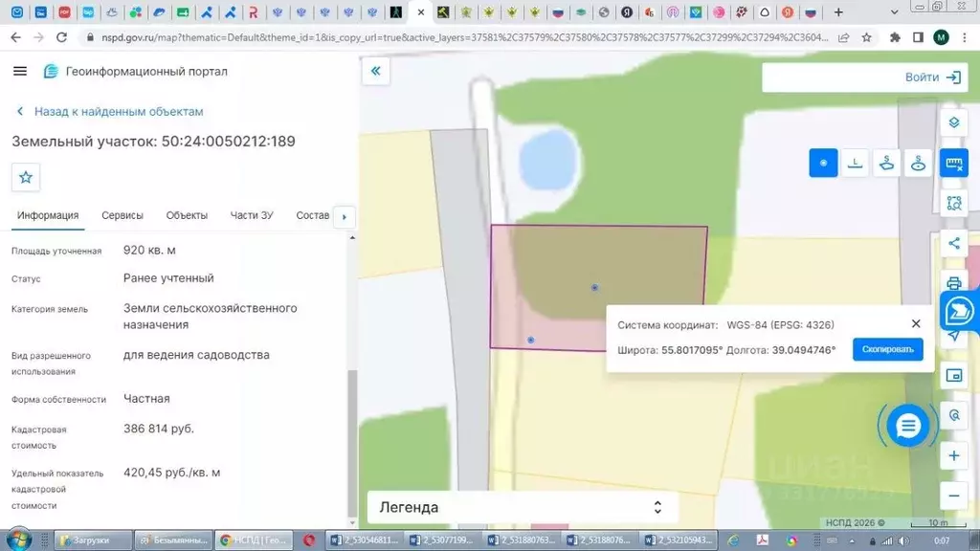
Task: Click the lower-left point marker in parcel
Action: click(530, 340)
